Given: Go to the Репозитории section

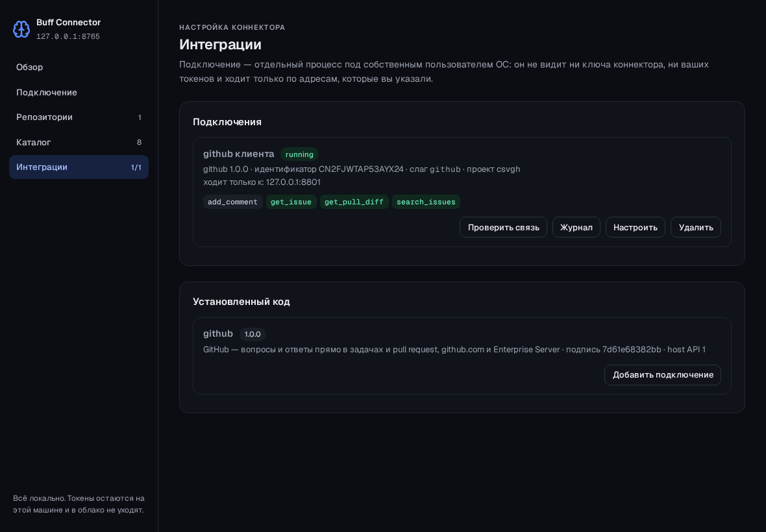Looking at the screenshot, I should (x=79, y=117).
